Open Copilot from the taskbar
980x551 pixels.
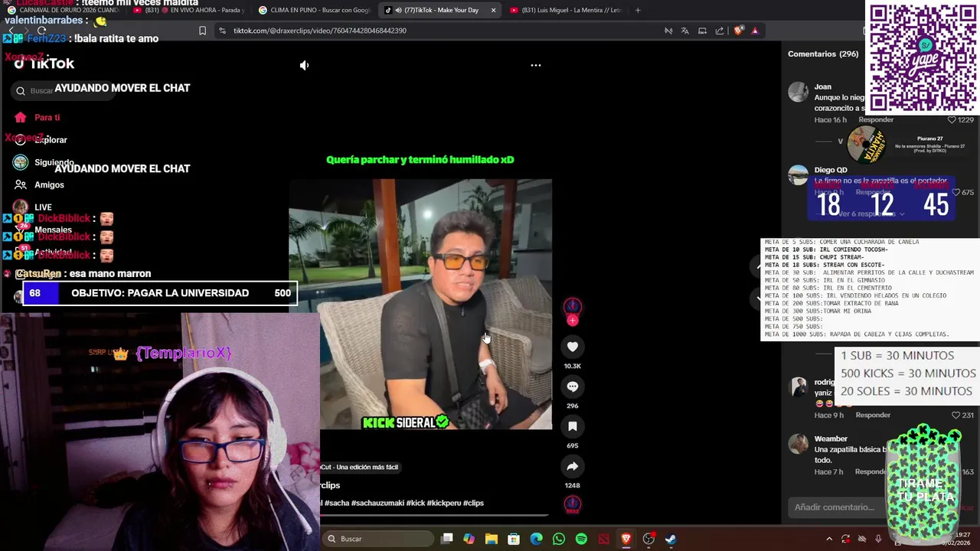pyautogui.click(x=469, y=539)
